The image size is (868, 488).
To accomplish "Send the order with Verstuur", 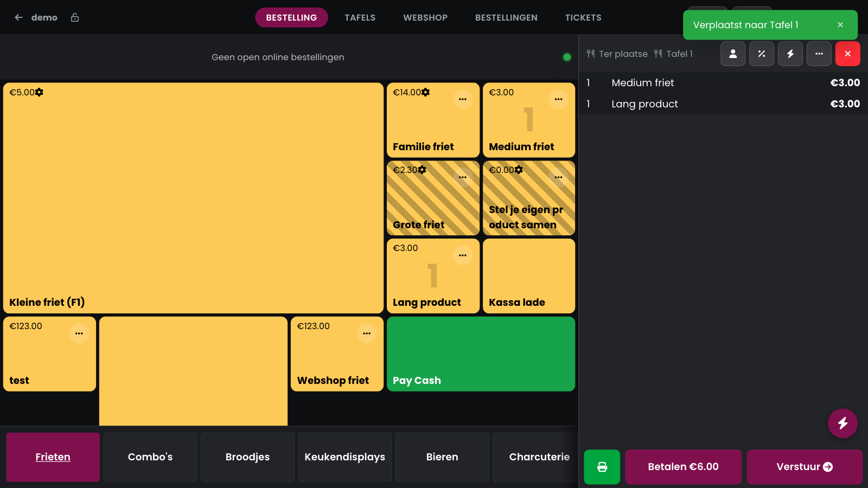I will (805, 467).
